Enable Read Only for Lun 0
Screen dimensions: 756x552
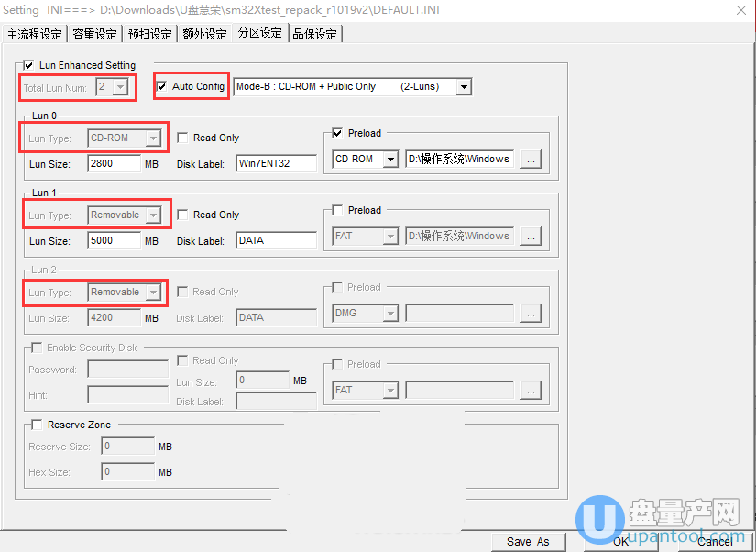click(183, 138)
